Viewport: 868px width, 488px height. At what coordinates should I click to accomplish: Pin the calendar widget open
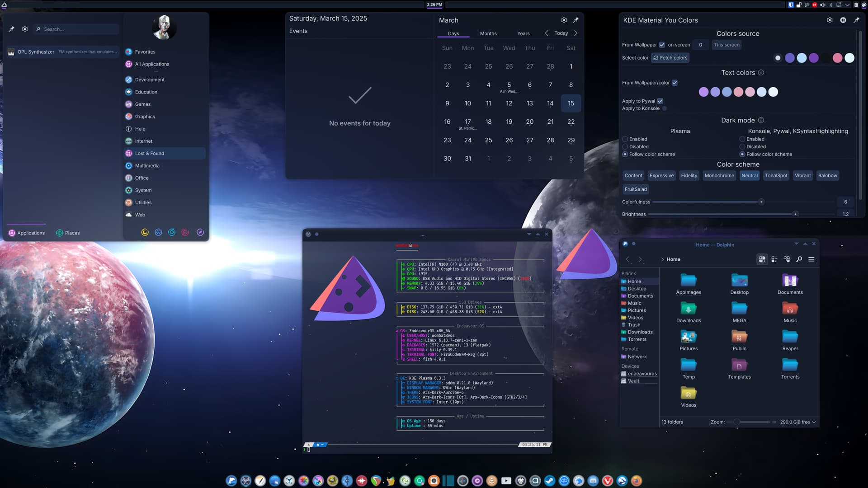[x=576, y=20]
